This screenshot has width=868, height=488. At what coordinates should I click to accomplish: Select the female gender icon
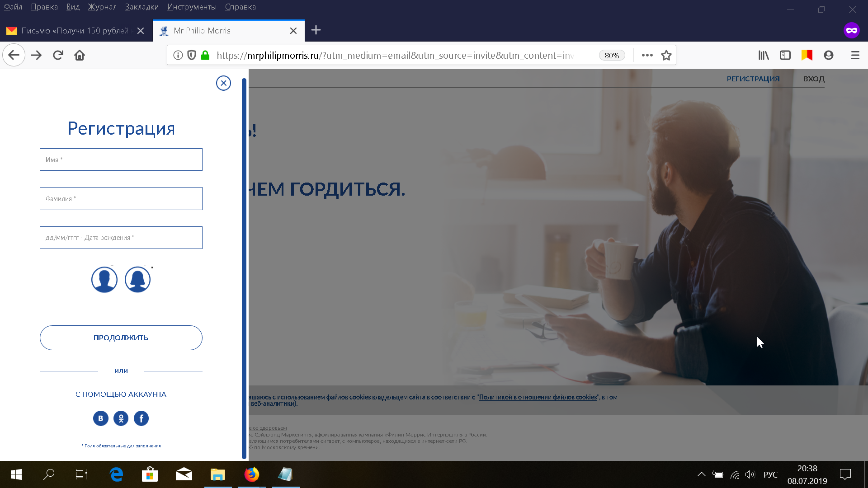pyautogui.click(x=137, y=280)
